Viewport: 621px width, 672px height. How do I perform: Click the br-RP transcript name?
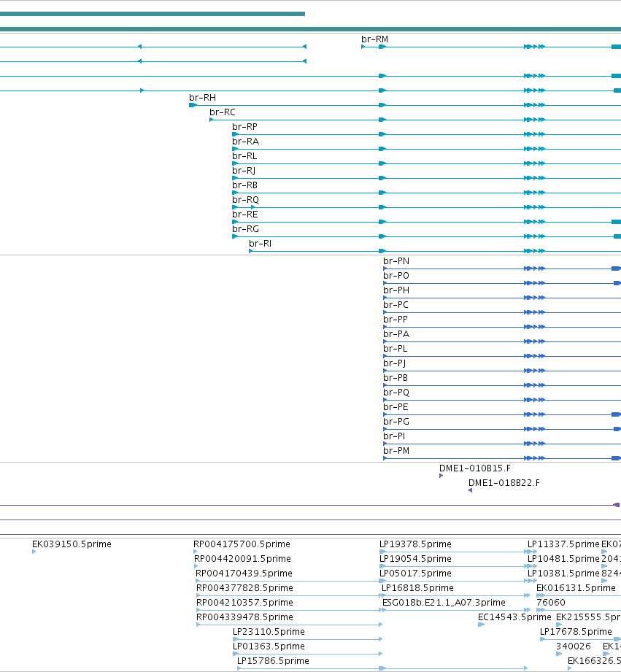click(244, 127)
